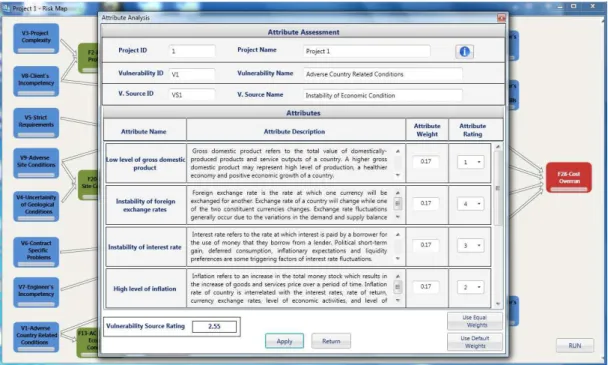Click up arrow in GDP description scrollbar

pos(398,151)
